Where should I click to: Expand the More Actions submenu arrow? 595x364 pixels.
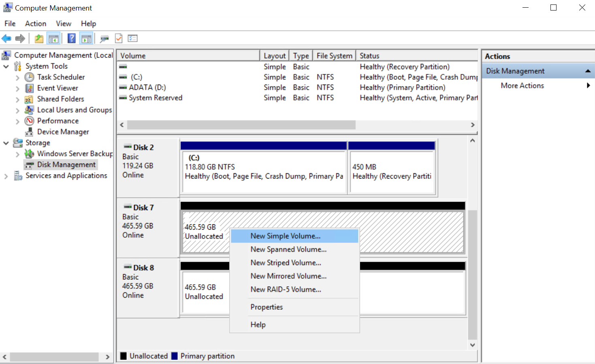[588, 85]
